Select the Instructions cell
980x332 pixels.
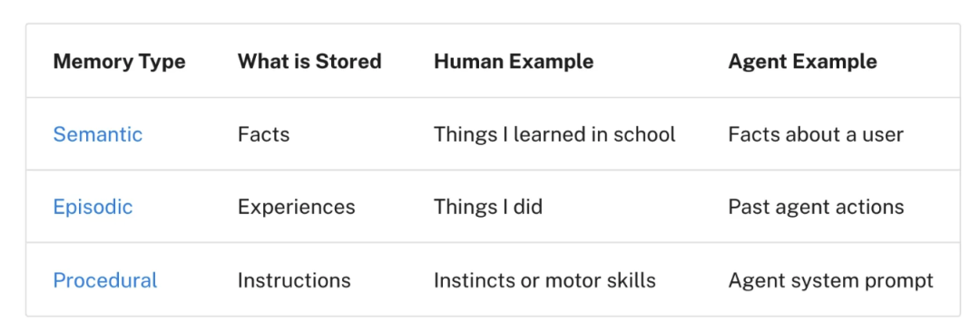tap(294, 280)
